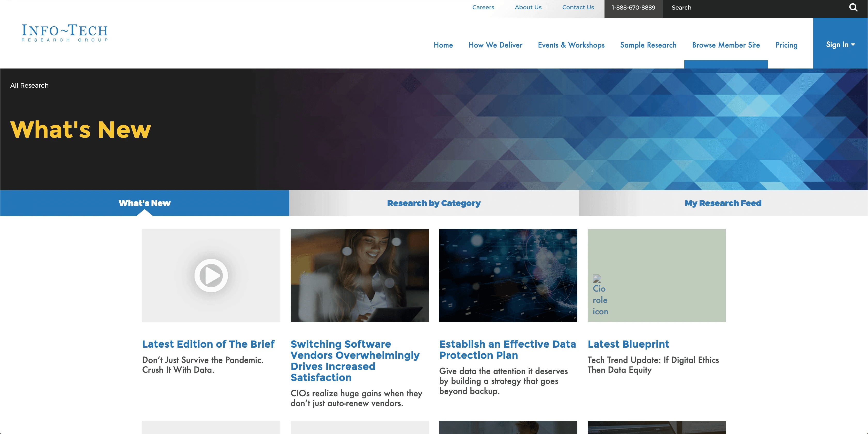Click the Contact Us link
This screenshot has height=434, width=868.
coord(578,7)
